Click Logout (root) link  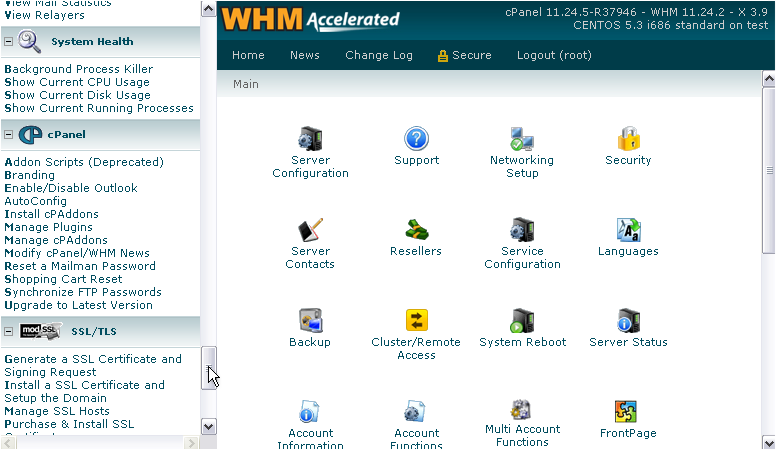coord(554,55)
